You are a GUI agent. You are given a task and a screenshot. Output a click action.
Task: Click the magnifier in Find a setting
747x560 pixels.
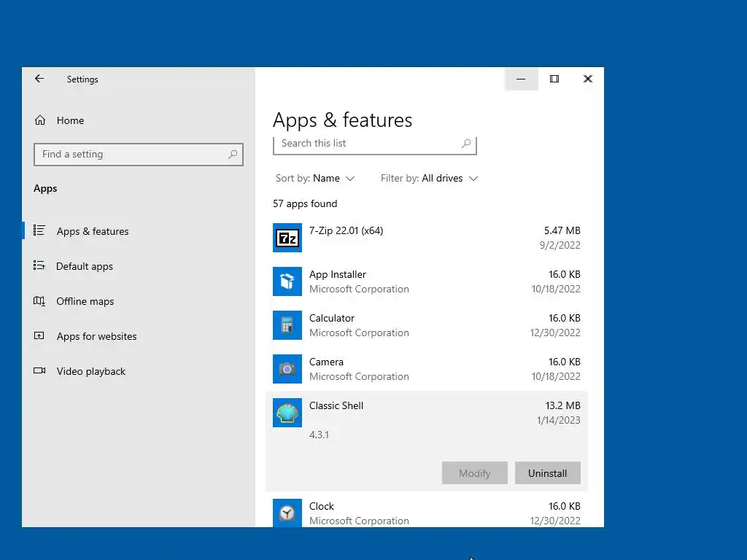[233, 155]
